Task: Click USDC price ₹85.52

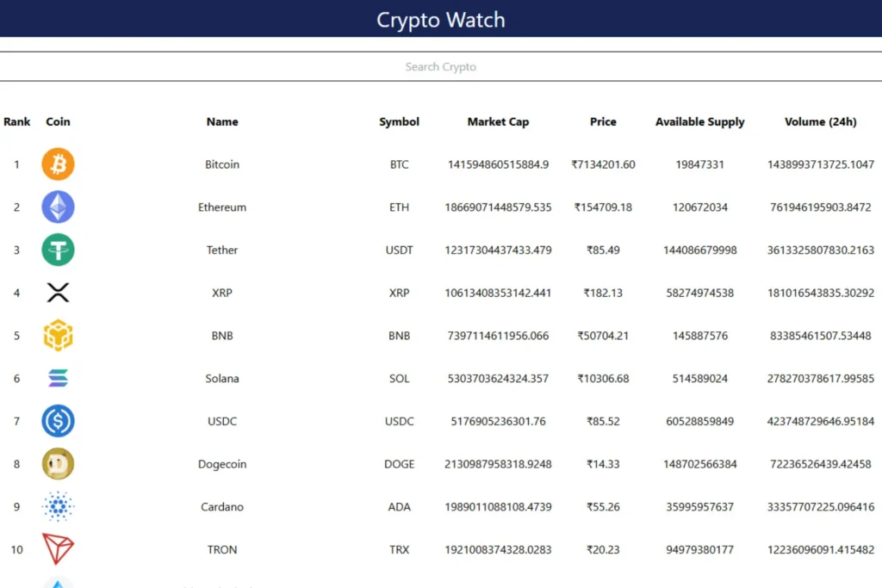Action: point(603,421)
